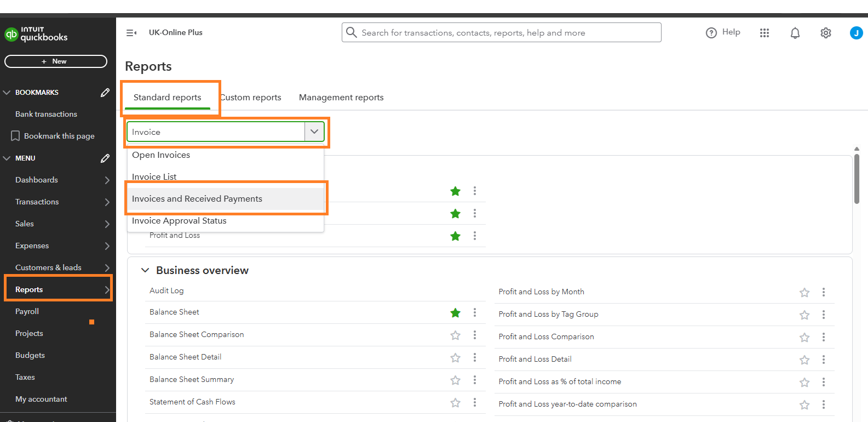868x422 pixels.
Task: Open more options for Profit and Loss as % of total income
Action: (824, 382)
